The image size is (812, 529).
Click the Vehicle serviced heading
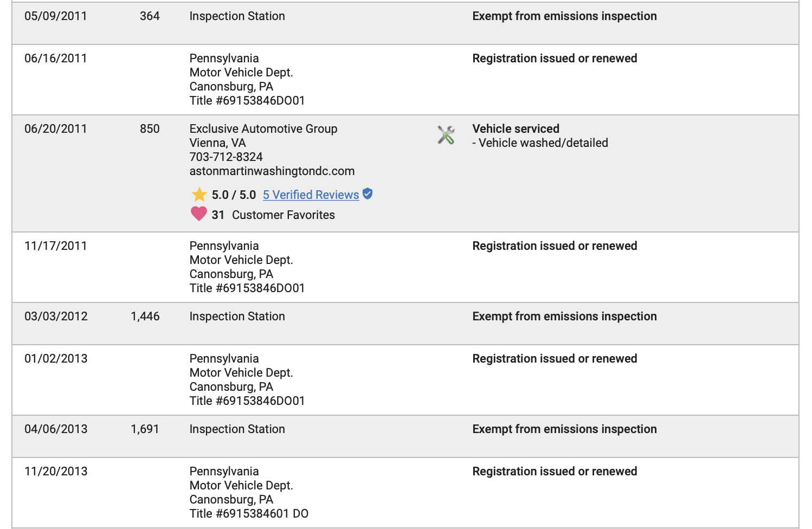(x=515, y=129)
